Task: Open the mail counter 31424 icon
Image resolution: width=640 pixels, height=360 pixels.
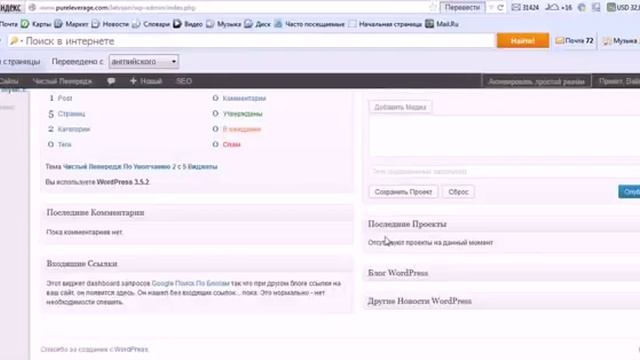Action: (x=525, y=8)
